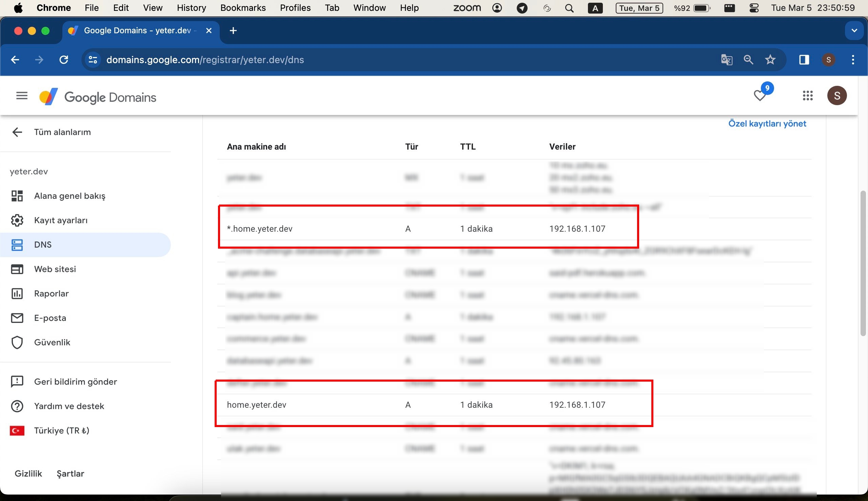Click the Turkey flag icon
The height and width of the screenshot is (501, 868).
tap(17, 430)
